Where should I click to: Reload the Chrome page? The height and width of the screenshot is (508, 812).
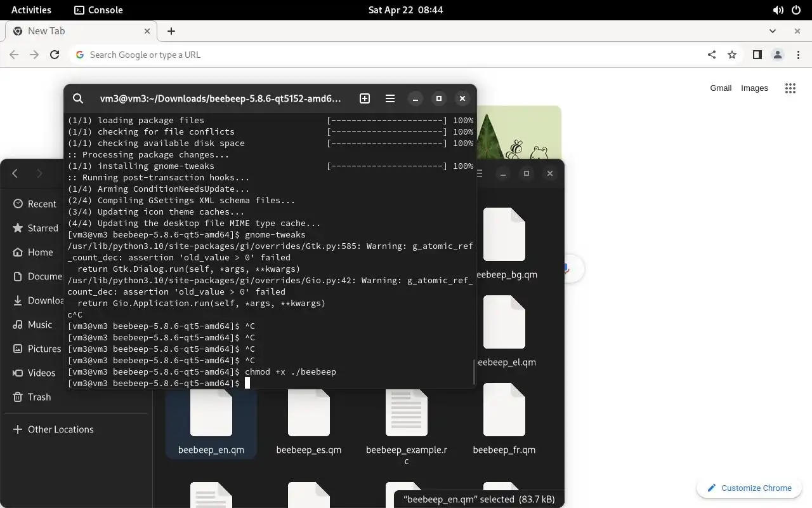pos(55,55)
